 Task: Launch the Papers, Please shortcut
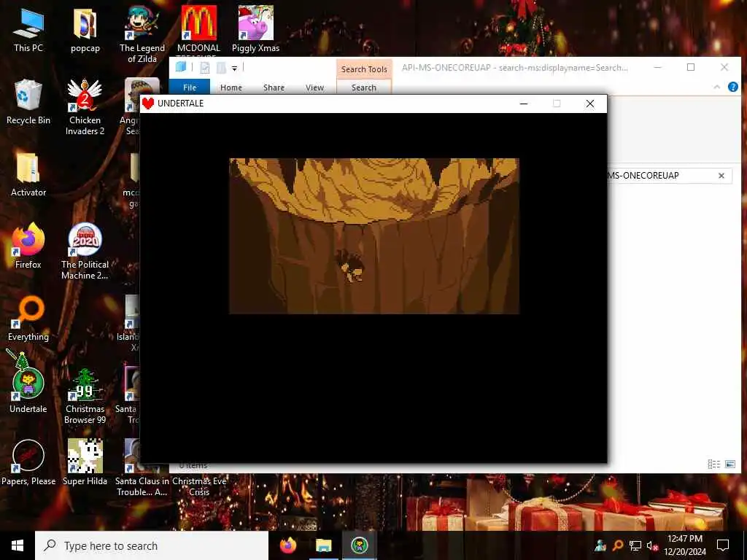point(28,463)
